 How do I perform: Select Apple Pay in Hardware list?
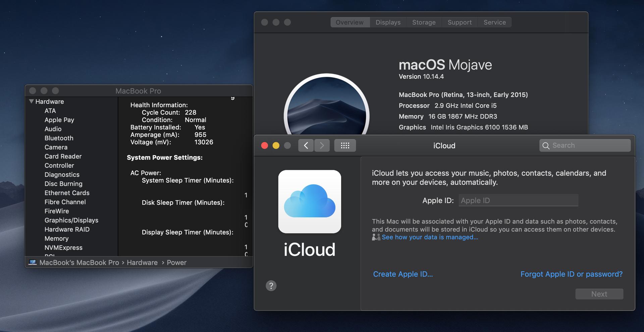(x=59, y=120)
